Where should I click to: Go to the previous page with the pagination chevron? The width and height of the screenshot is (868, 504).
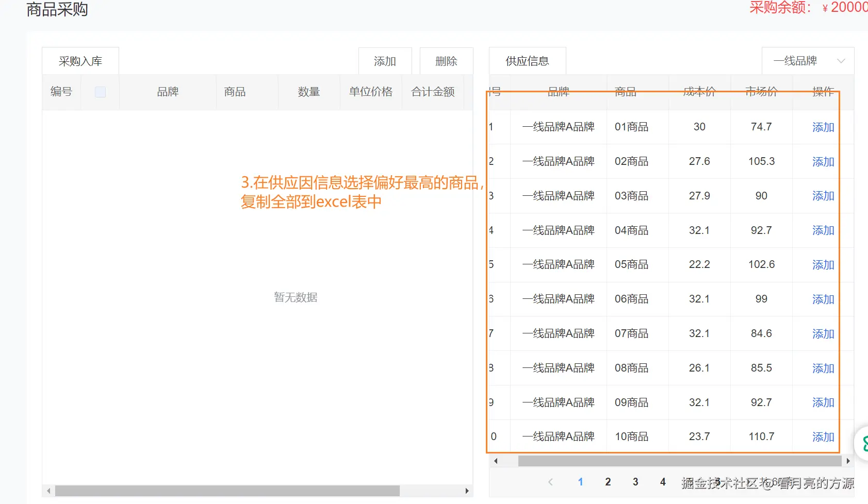(x=550, y=482)
